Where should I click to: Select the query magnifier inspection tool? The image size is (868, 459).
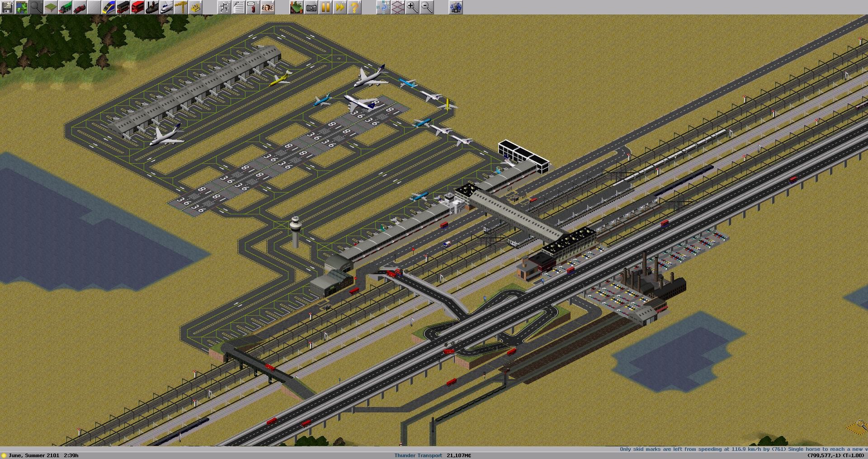pyautogui.click(x=37, y=7)
